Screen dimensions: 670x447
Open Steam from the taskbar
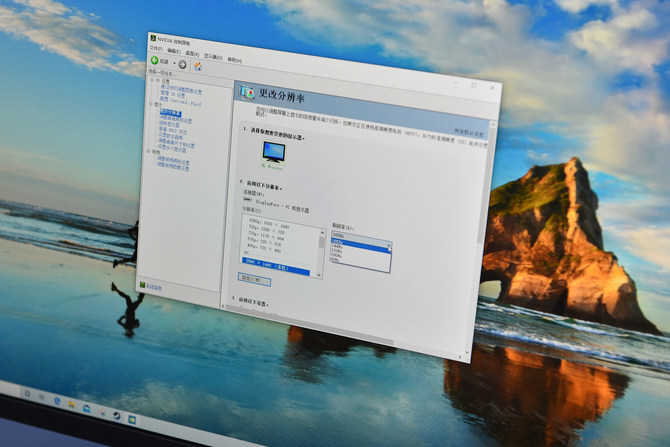point(117,416)
